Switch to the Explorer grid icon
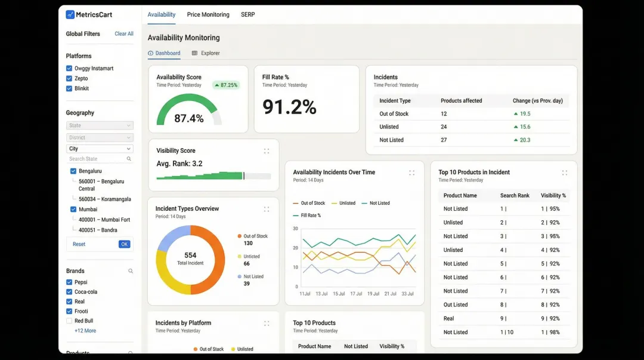 pos(196,53)
